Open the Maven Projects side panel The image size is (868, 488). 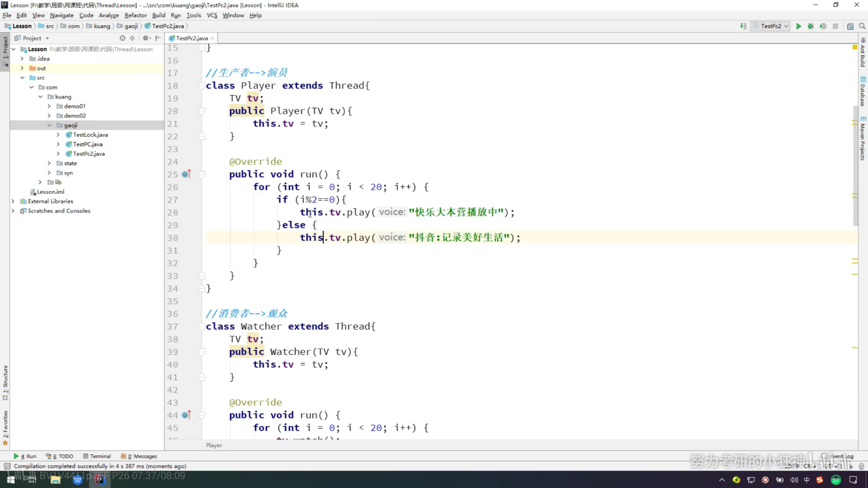coord(863,139)
